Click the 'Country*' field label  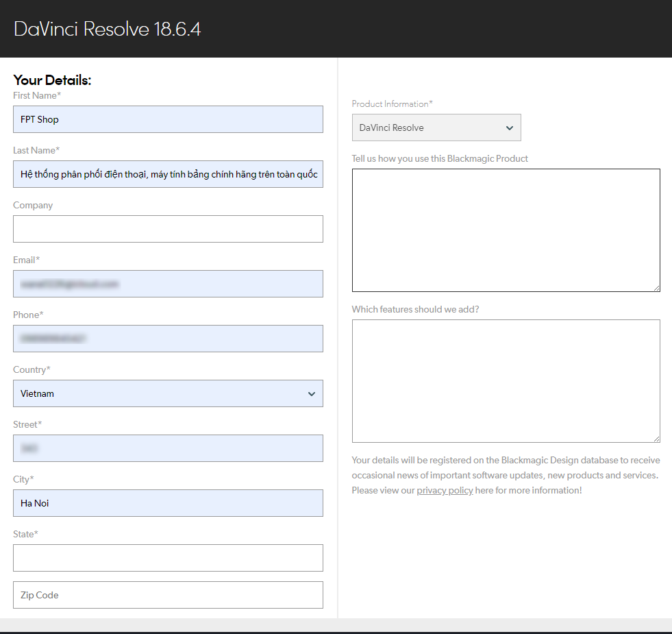tap(32, 369)
